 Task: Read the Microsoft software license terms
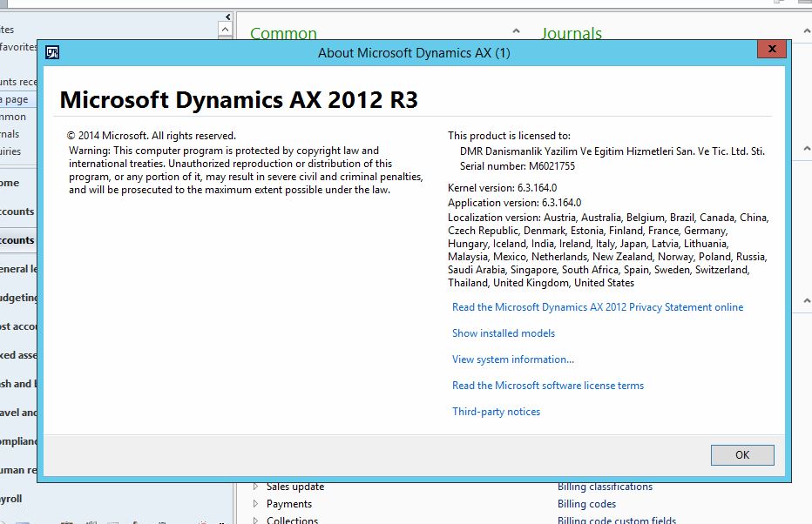click(x=548, y=386)
